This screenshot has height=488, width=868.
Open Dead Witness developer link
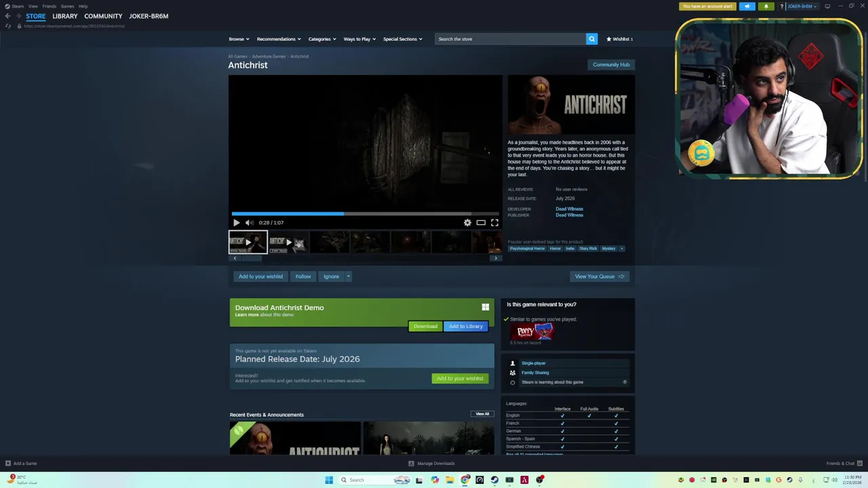570,209
